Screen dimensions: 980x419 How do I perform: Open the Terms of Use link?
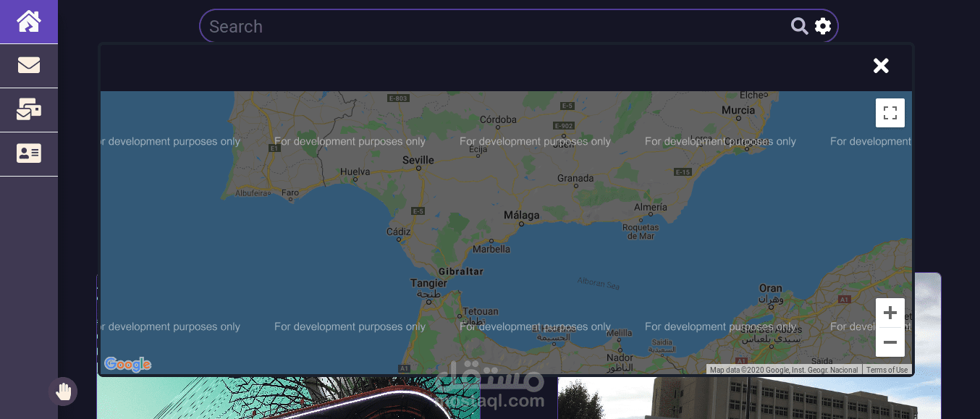[887, 370]
